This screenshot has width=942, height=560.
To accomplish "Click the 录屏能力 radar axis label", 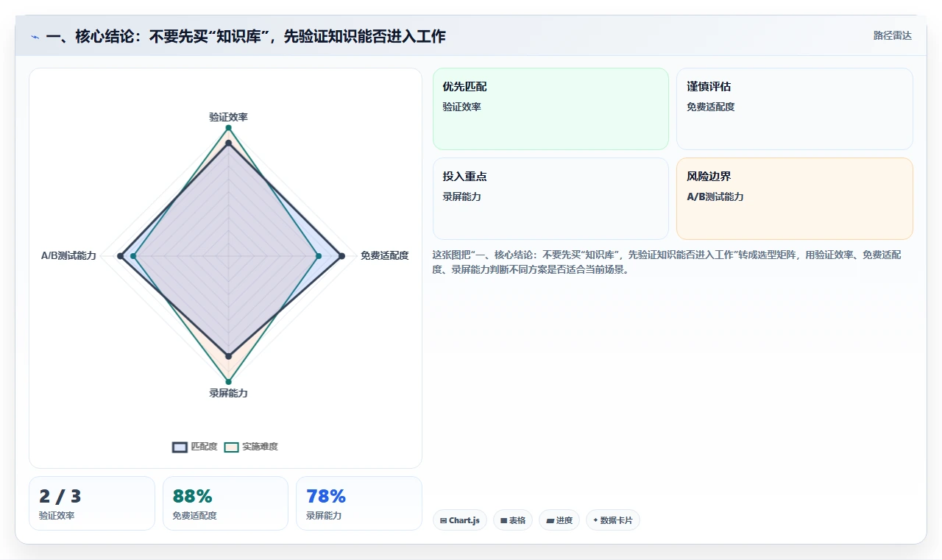I will pyautogui.click(x=228, y=393).
